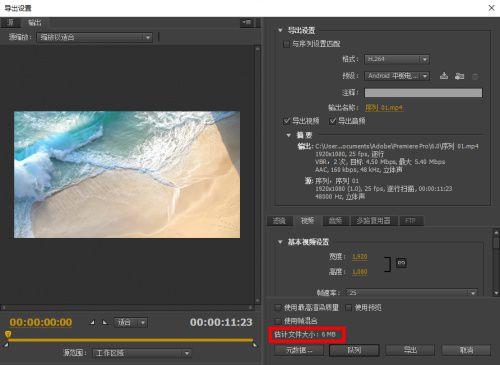Click the save preset icon
This screenshot has width=500, height=365.
[x=444, y=76]
